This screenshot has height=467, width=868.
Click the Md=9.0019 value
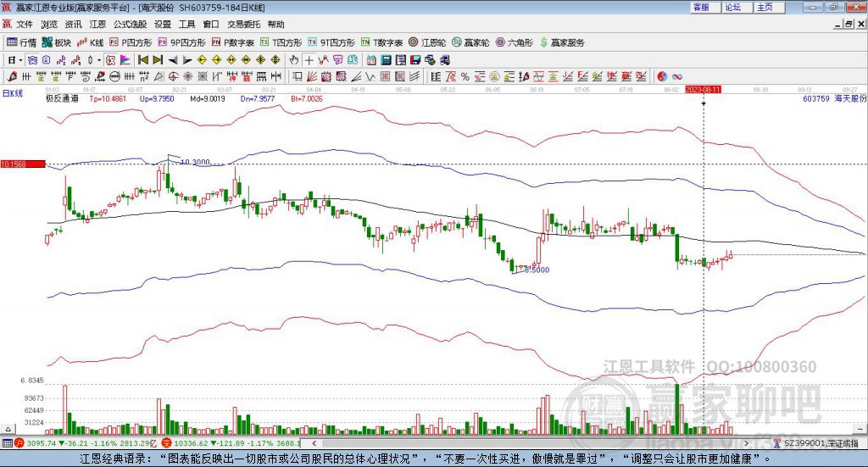pos(208,98)
